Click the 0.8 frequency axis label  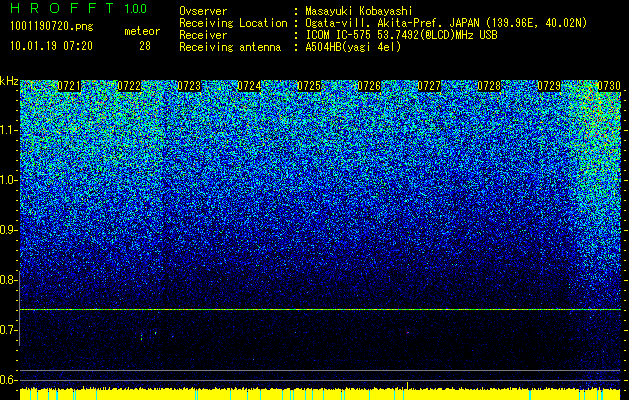(x=8, y=280)
